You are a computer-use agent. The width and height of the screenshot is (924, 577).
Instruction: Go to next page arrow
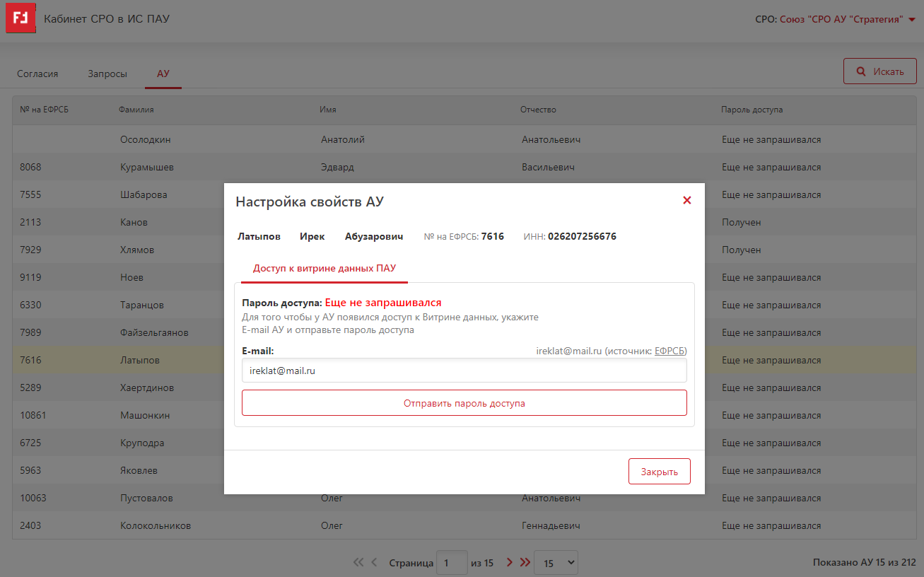tap(509, 563)
